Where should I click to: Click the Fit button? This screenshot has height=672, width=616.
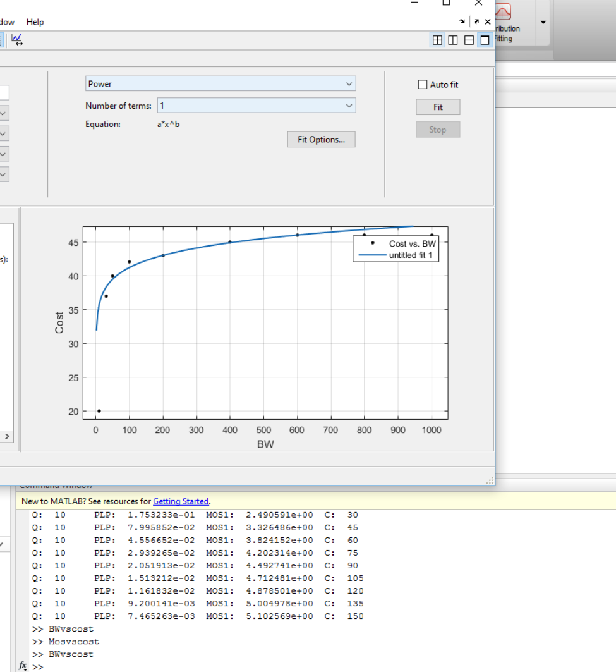(x=438, y=107)
